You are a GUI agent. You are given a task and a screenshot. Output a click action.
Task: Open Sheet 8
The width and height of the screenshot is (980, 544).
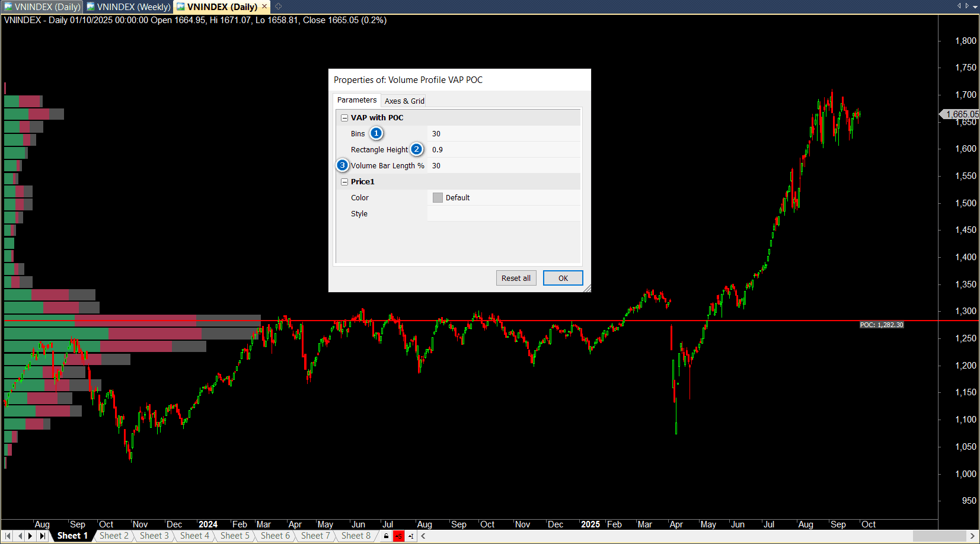(356, 536)
